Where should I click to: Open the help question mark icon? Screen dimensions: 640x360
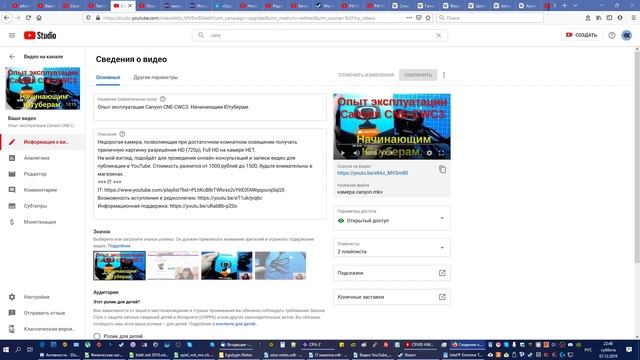click(611, 36)
